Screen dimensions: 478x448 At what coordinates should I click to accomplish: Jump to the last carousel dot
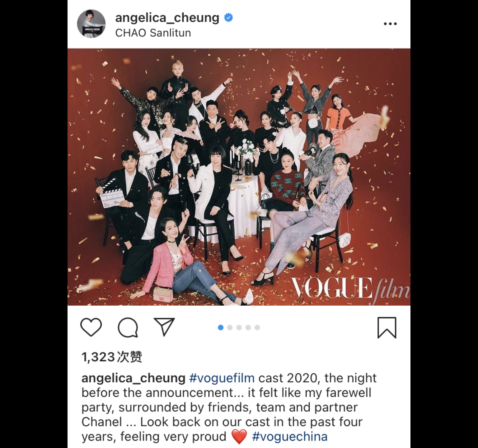point(257,327)
